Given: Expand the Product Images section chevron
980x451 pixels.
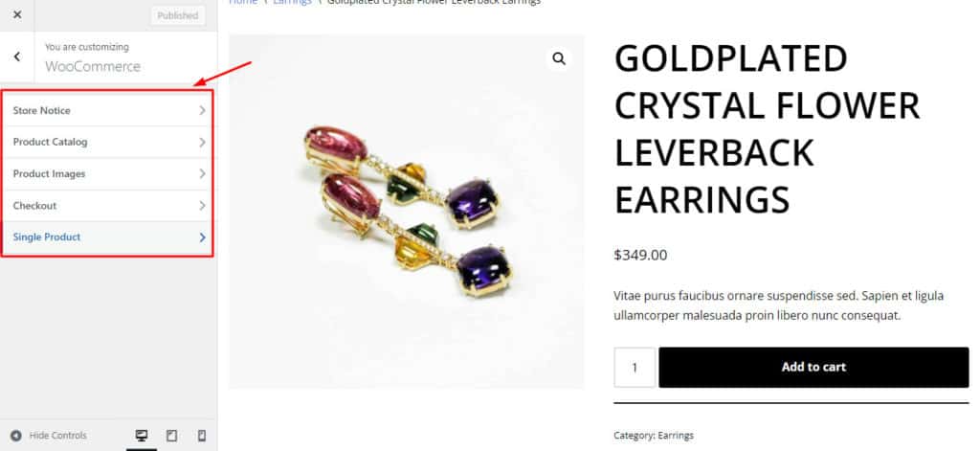Looking at the screenshot, I should point(202,174).
